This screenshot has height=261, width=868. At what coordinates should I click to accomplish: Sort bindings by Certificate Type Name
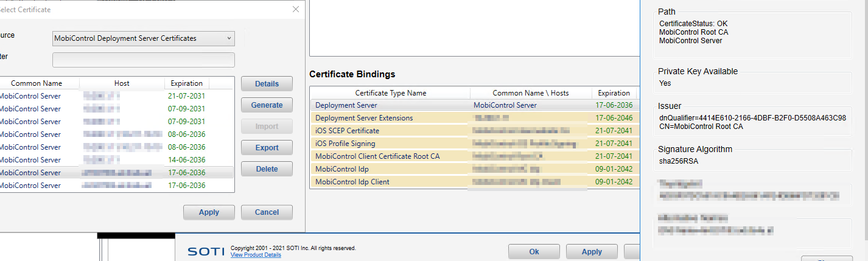[390, 93]
